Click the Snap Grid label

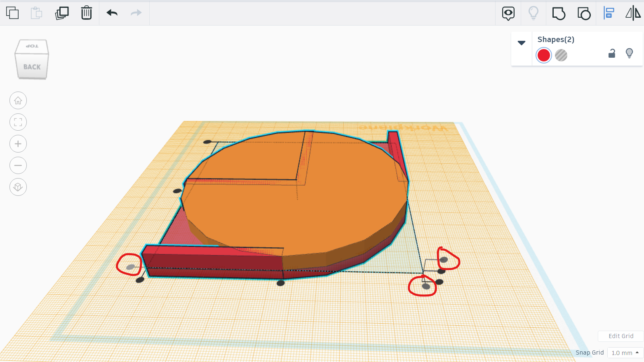(590, 353)
